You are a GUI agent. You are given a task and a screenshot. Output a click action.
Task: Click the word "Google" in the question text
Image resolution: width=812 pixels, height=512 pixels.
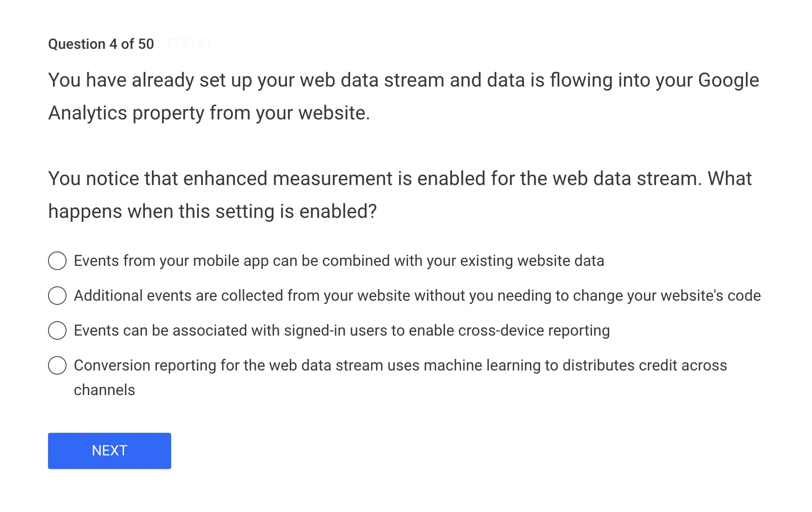tap(728, 80)
